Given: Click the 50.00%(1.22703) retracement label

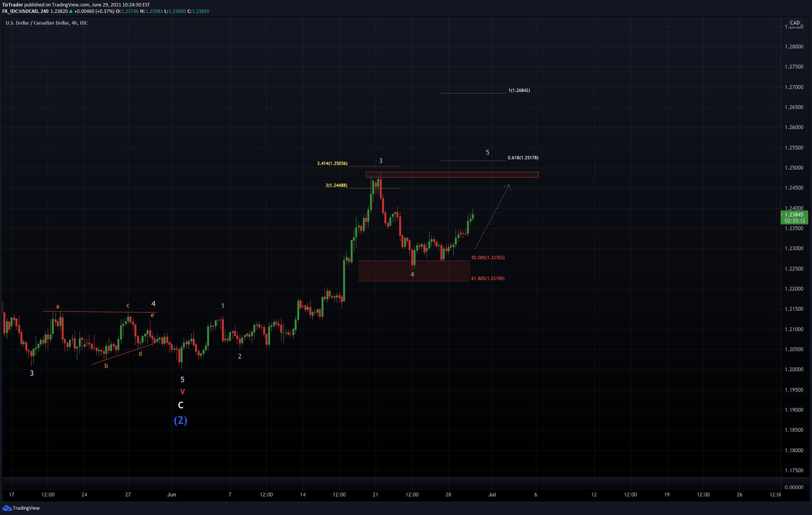Looking at the screenshot, I should point(488,258).
